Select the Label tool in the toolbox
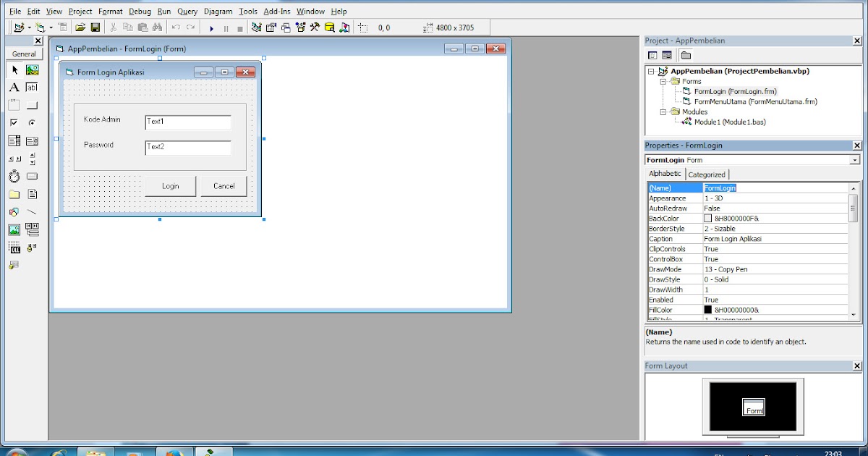The height and width of the screenshot is (456, 868). pyautogui.click(x=13, y=87)
